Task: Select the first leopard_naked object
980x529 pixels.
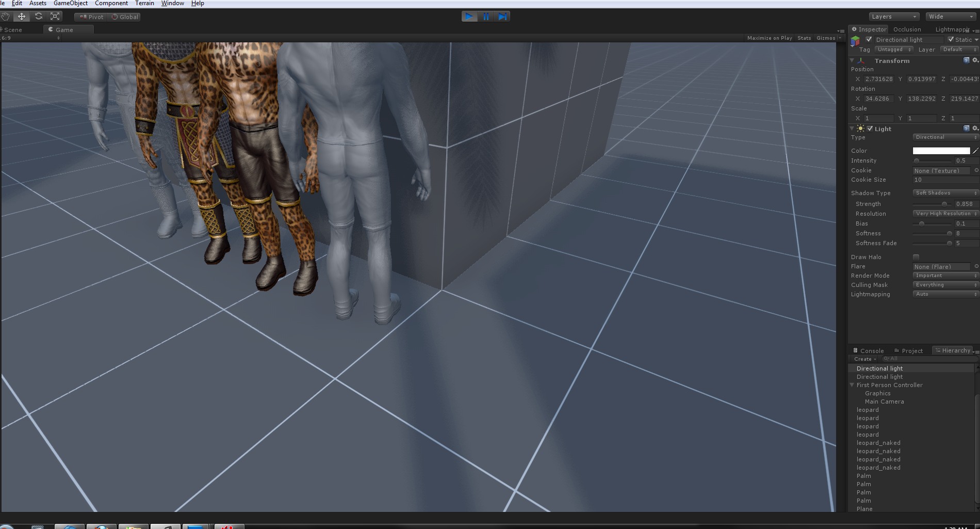Action: pyautogui.click(x=878, y=442)
